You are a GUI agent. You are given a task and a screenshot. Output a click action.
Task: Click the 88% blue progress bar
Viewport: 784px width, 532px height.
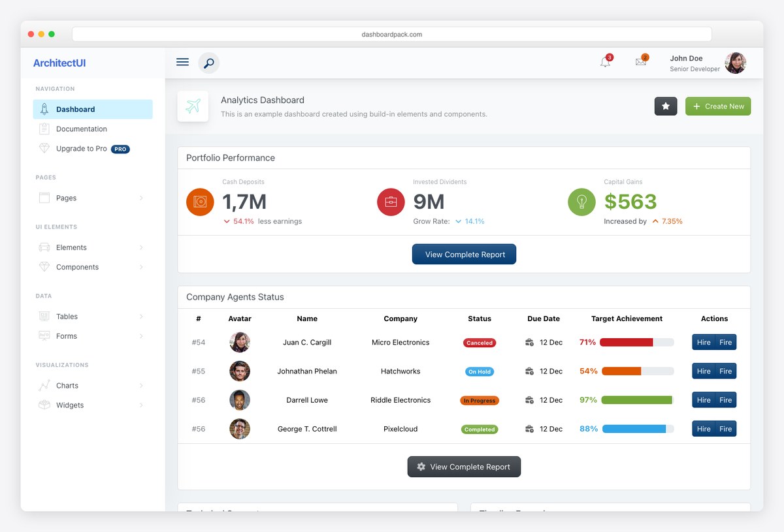click(638, 429)
